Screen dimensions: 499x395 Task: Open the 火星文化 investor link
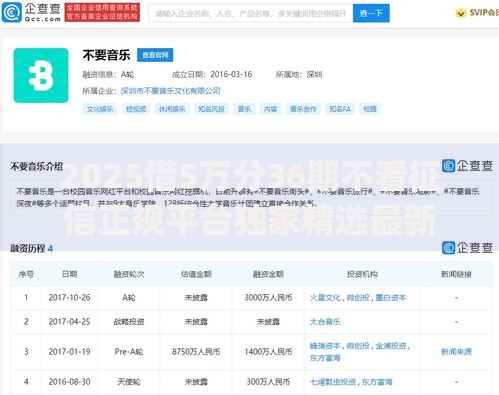point(325,298)
